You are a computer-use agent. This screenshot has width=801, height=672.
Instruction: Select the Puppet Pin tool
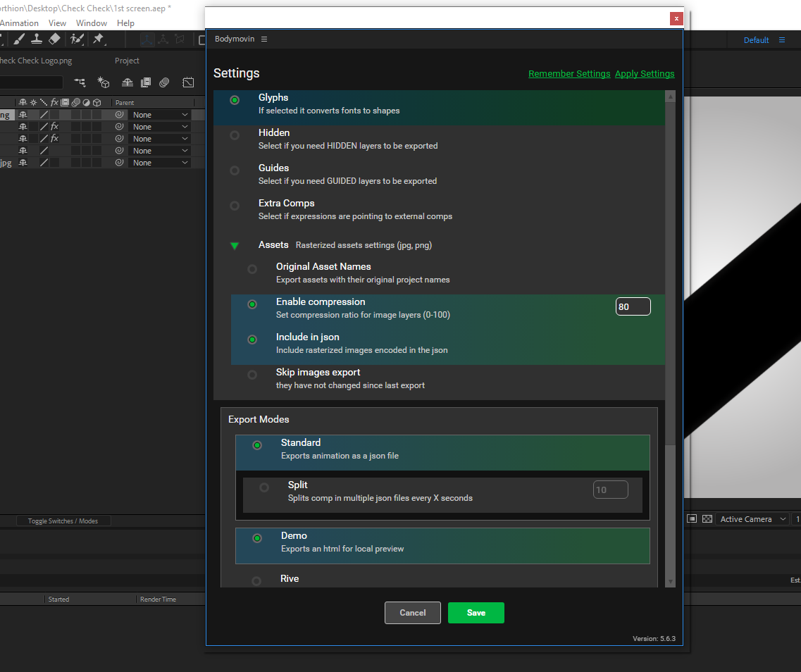pyautogui.click(x=99, y=39)
